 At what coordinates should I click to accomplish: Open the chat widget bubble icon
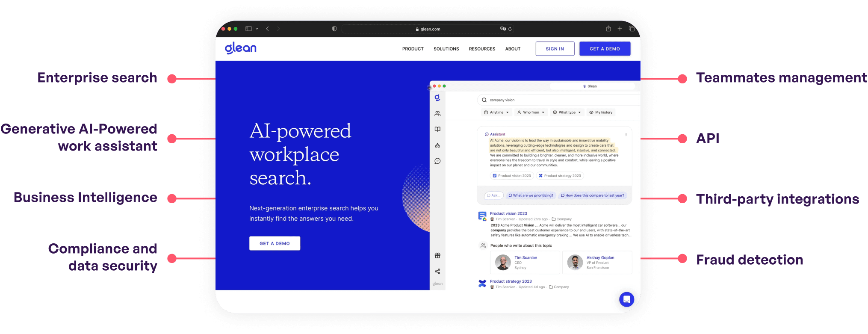point(626,299)
